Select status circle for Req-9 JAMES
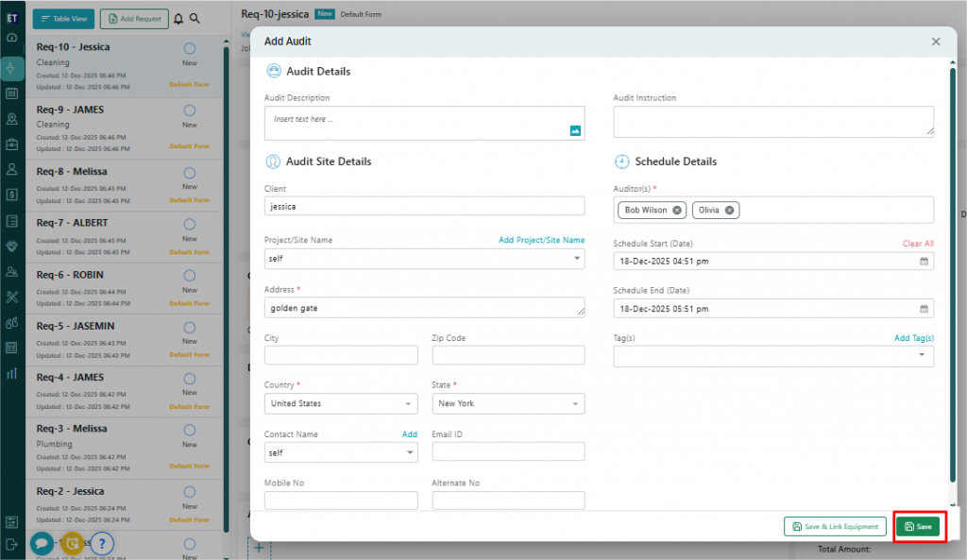This screenshot has height=560, width=967. [189, 110]
